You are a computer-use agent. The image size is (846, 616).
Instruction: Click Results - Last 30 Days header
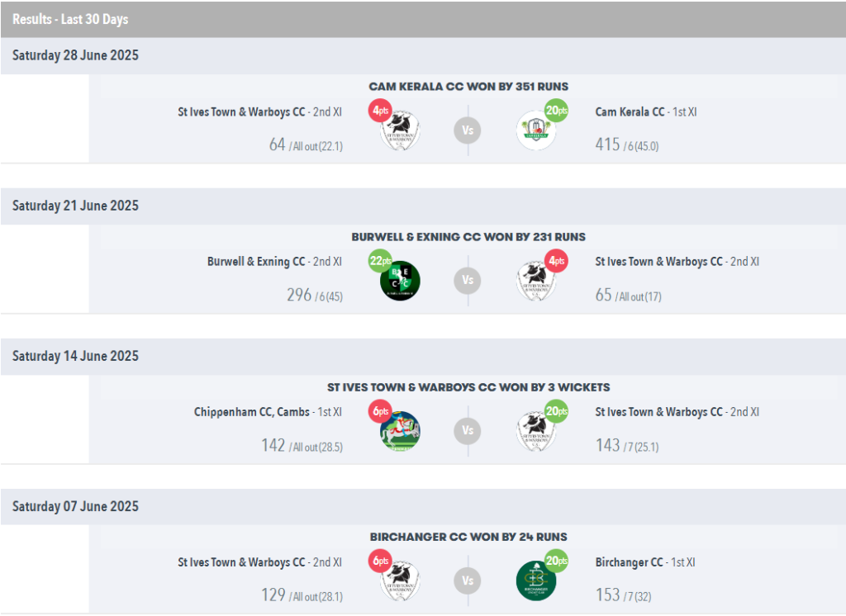point(70,20)
